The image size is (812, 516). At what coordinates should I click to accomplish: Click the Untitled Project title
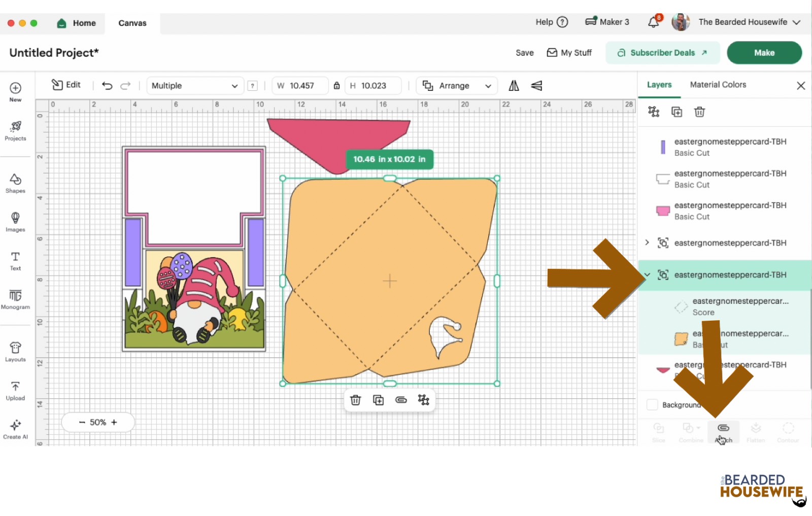(54, 53)
